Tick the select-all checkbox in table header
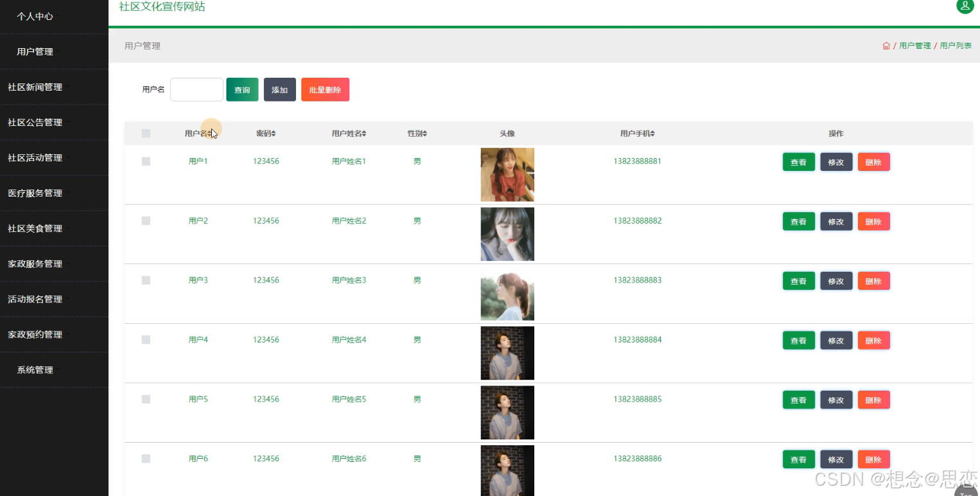 (x=146, y=134)
